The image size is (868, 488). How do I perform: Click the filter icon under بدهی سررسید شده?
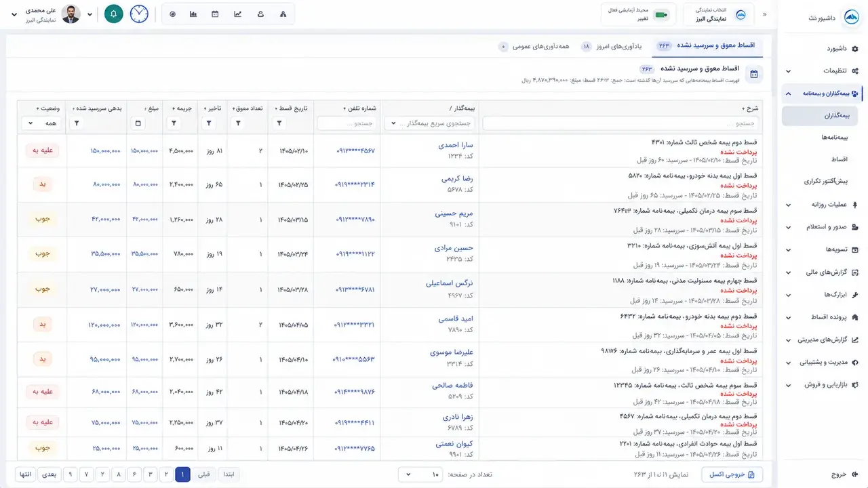coord(77,123)
